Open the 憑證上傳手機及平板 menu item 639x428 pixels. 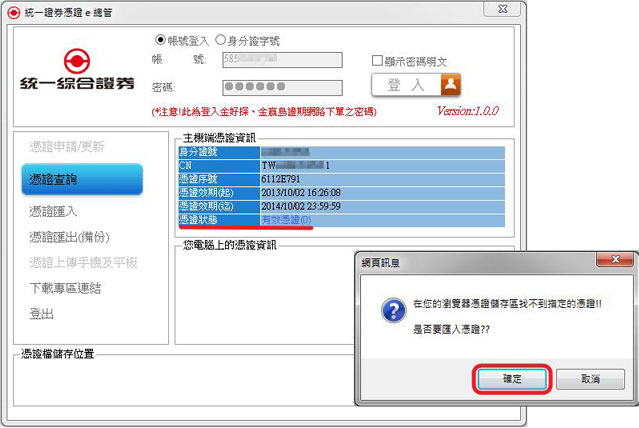pyautogui.click(x=83, y=263)
